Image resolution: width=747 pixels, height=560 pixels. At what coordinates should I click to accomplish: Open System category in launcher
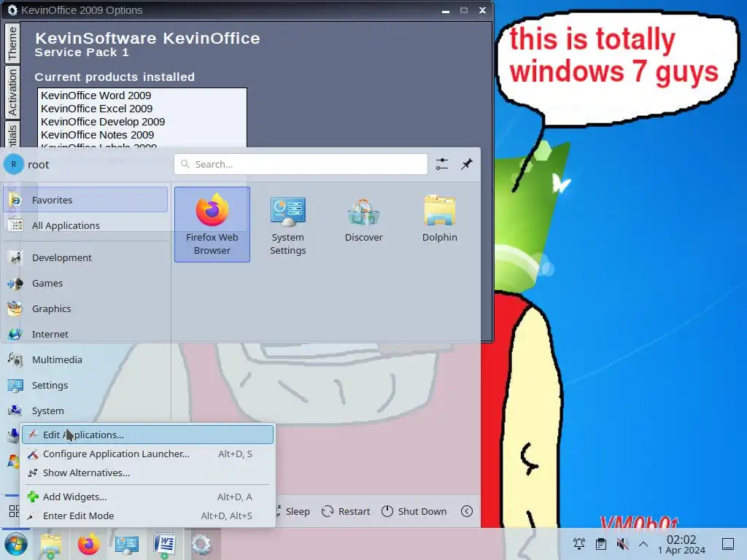[x=86, y=411]
